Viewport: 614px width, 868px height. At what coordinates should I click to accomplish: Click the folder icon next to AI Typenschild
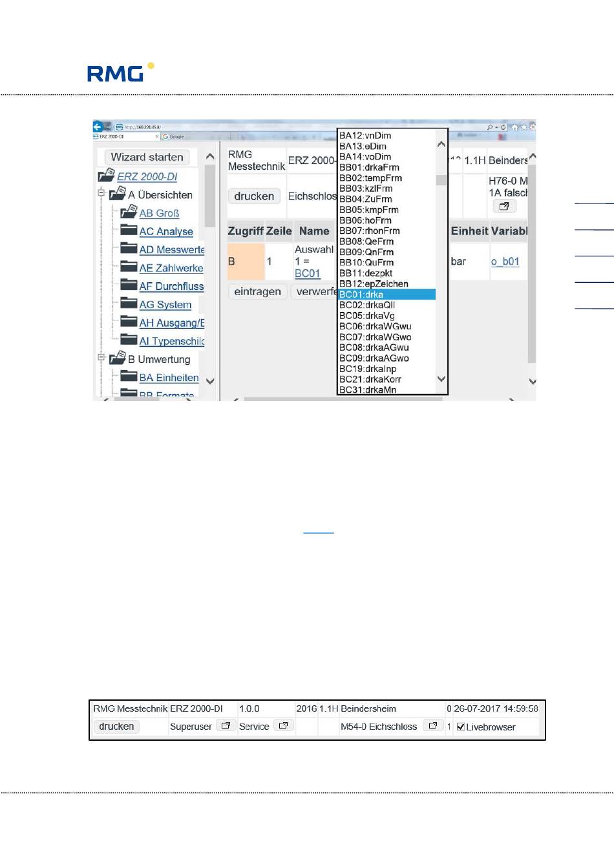pyautogui.click(x=129, y=340)
